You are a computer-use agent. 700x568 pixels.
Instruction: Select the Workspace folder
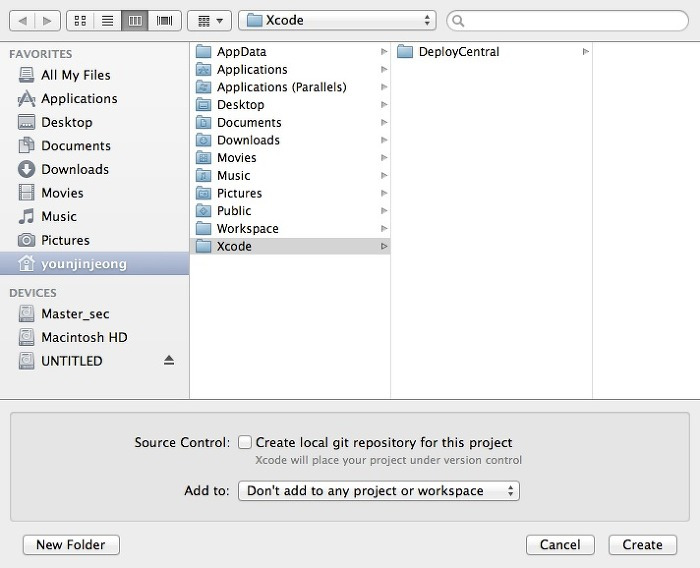(x=290, y=229)
